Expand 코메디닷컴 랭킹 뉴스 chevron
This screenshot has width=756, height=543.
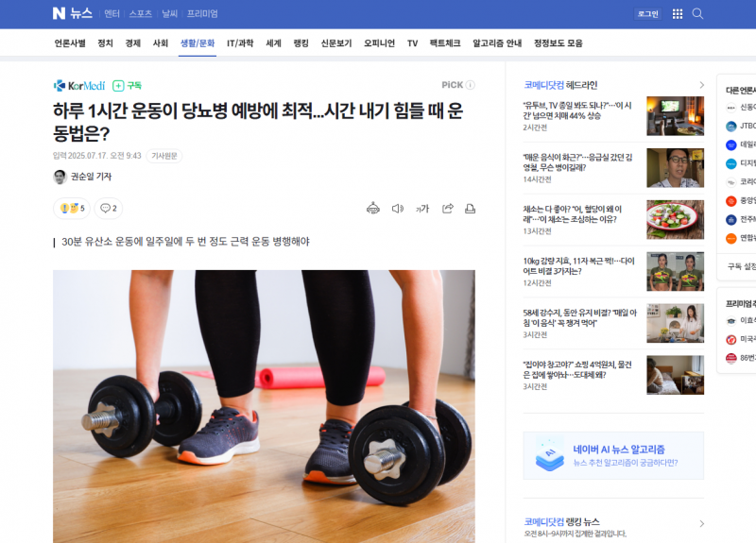[701, 523]
